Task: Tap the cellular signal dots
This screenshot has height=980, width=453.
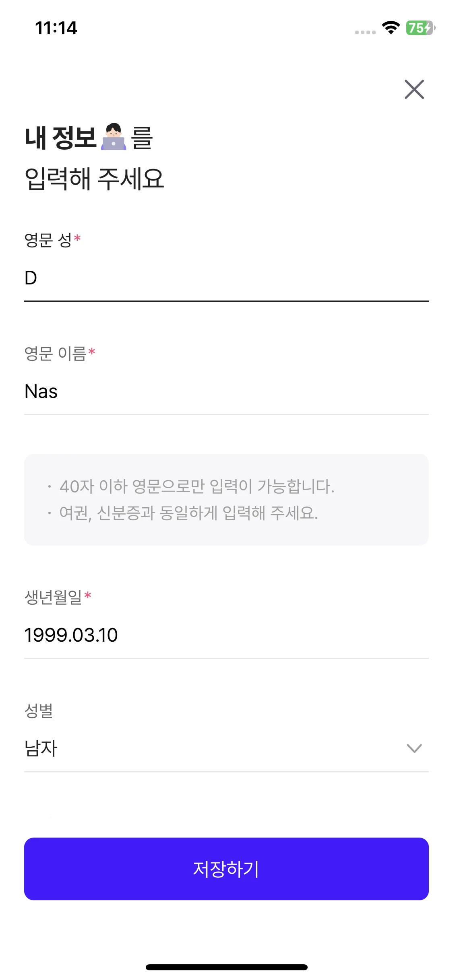Action: coord(365,32)
